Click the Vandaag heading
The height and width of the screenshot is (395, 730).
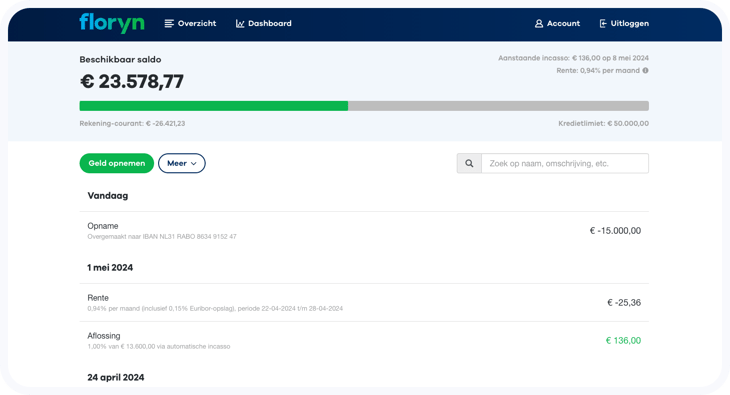pyautogui.click(x=108, y=196)
